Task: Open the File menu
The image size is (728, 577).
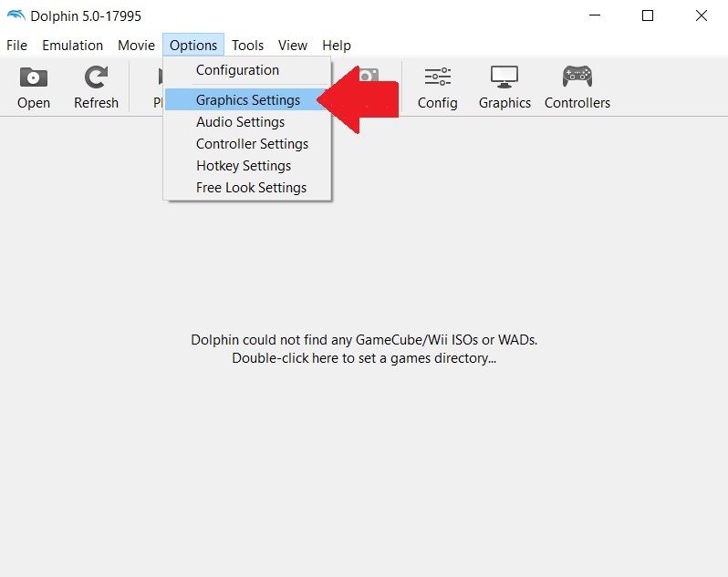Action: click(16, 45)
